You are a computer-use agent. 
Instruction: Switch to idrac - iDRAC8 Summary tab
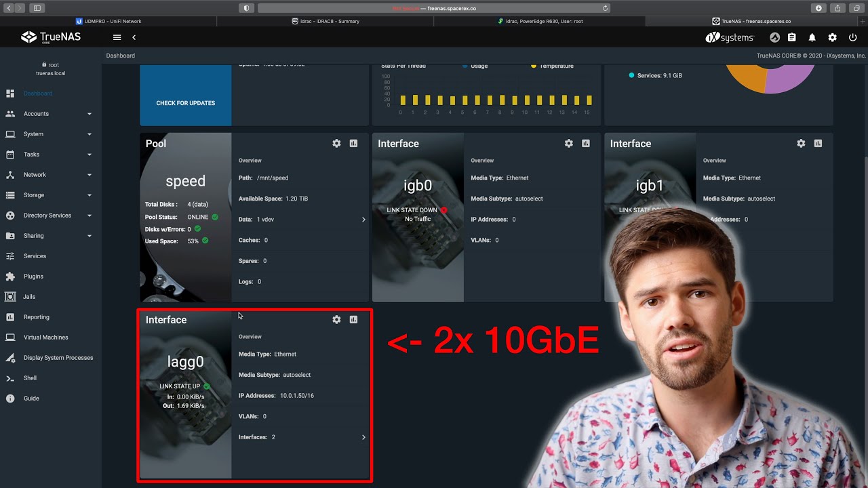click(325, 21)
